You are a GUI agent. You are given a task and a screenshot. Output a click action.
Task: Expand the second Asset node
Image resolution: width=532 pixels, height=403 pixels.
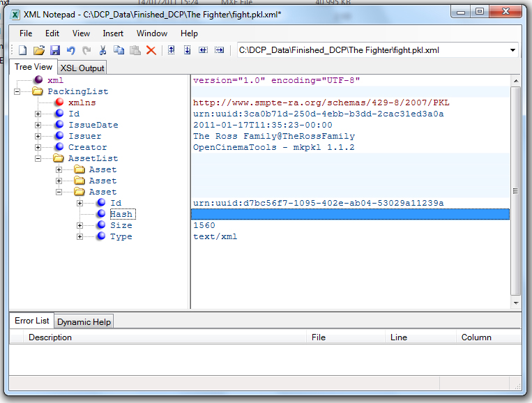[59, 181]
